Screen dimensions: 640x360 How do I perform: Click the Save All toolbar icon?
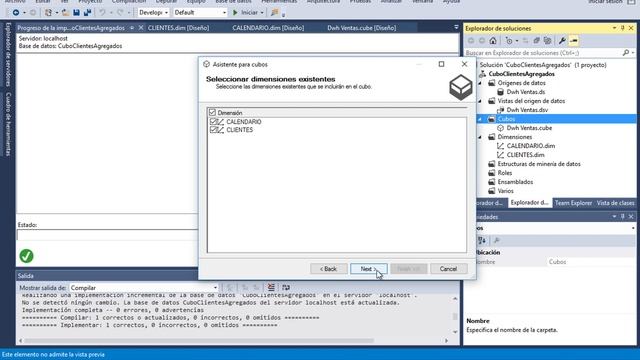tap(87, 13)
